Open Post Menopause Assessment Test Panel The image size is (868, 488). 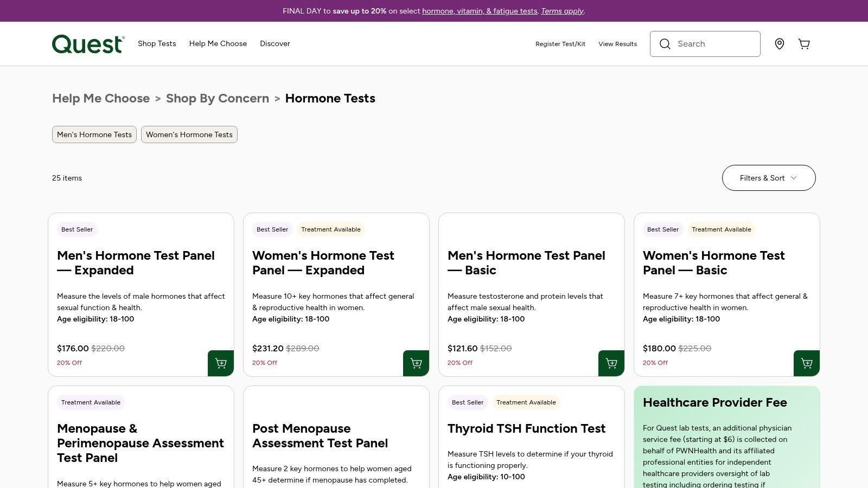coord(320,436)
